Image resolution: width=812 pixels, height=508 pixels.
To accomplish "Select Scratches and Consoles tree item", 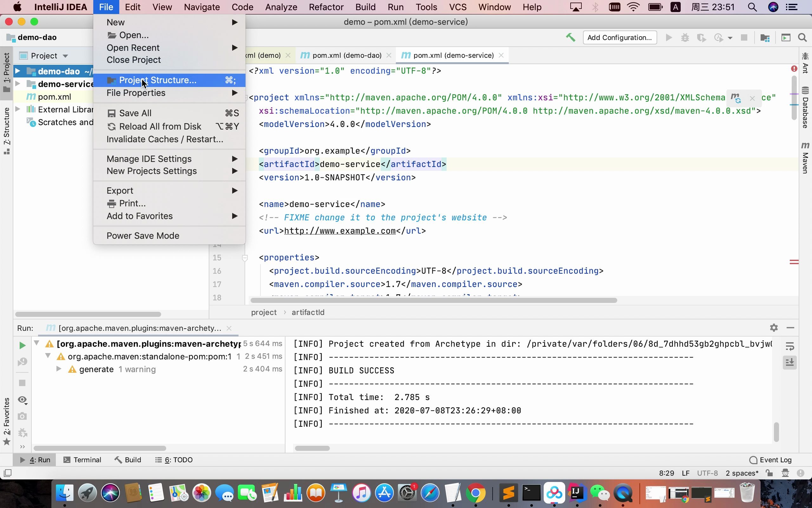I will [x=65, y=122].
